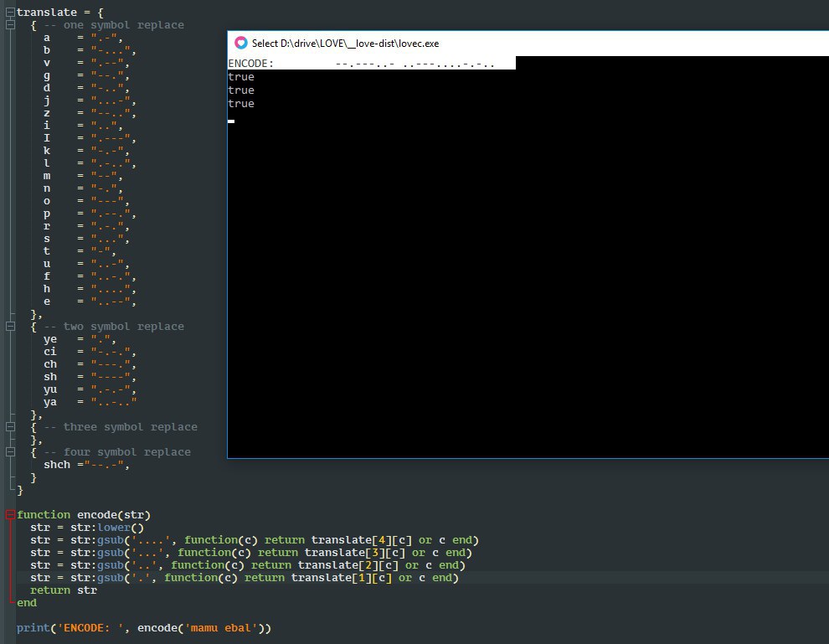Screen dimensions: 829x644
Task: Place cursor on single 'e' mapping line
Action: tap(90, 302)
